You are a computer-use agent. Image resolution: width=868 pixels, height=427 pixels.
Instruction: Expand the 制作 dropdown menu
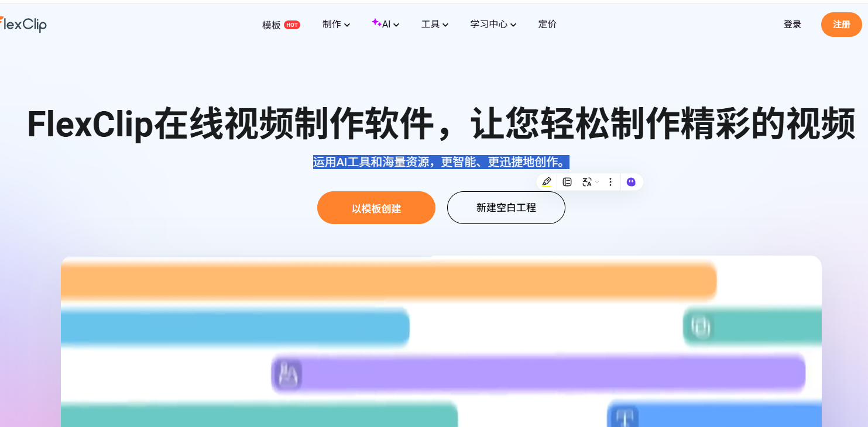[x=336, y=25]
